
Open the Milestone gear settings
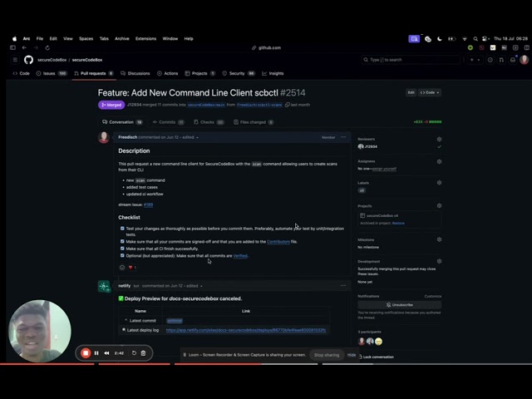pyautogui.click(x=439, y=239)
